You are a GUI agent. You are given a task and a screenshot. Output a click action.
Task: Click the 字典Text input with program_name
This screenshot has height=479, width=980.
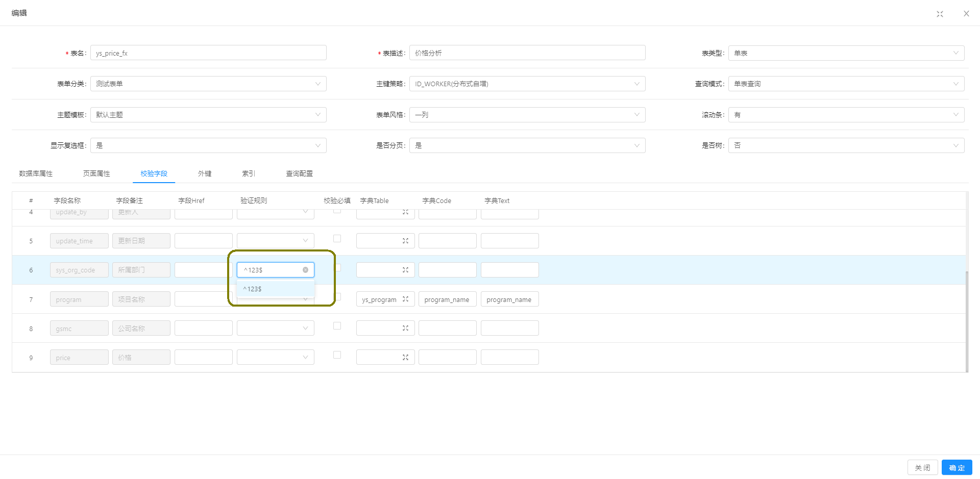coord(510,299)
